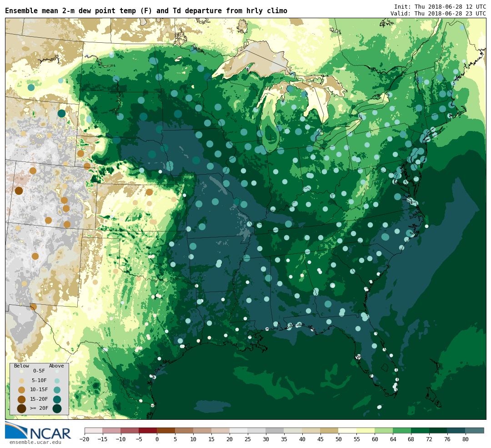Image resolution: width=491 pixels, height=448 pixels.
Task: Select the 60 to 64 light green swatch
Action: click(384, 430)
